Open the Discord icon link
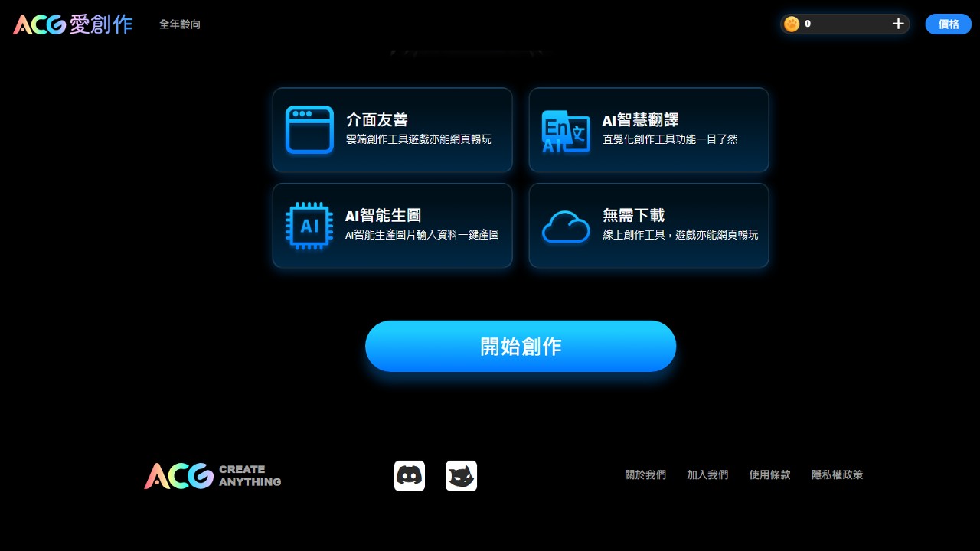The width and height of the screenshot is (980, 551). click(x=410, y=476)
